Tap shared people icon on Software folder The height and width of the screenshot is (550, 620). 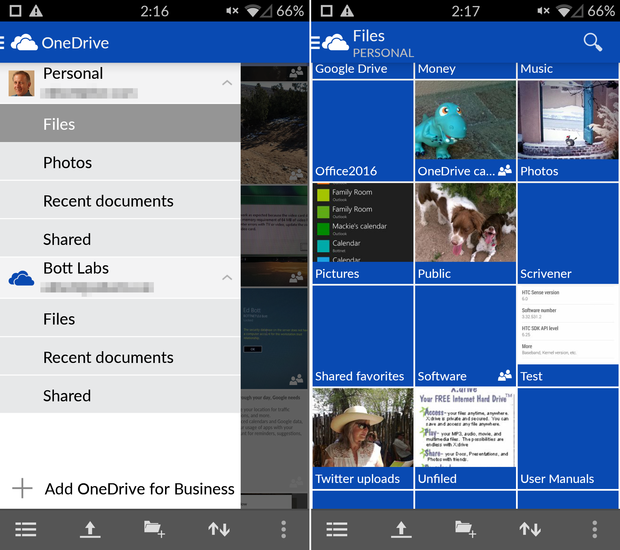tap(505, 375)
